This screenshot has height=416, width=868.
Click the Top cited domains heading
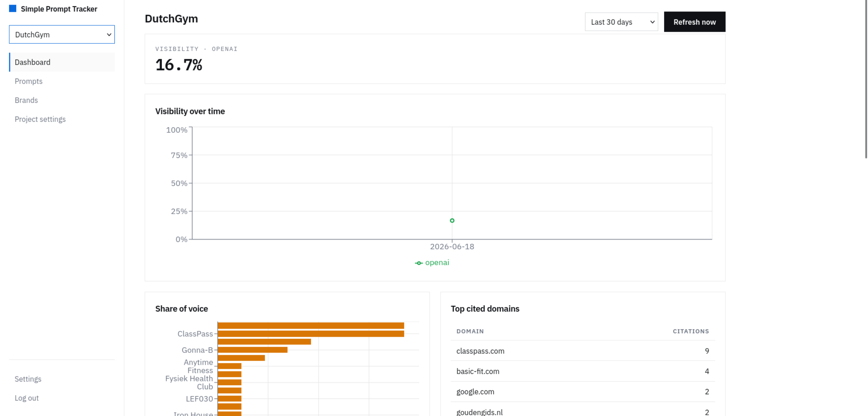click(x=485, y=309)
